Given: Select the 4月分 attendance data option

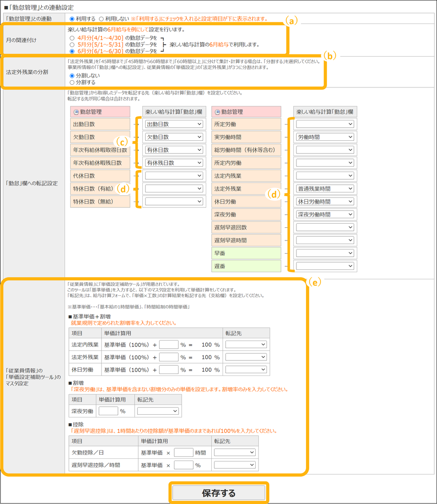Looking at the screenshot, I should coord(72,38).
